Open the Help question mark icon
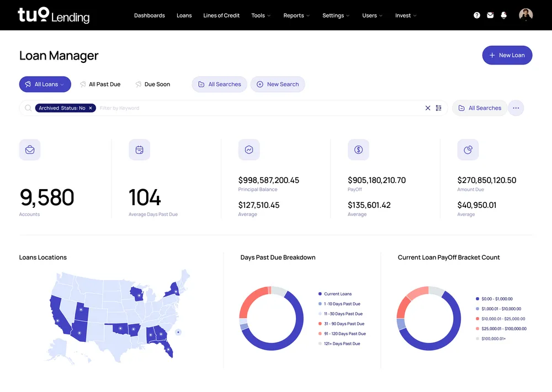This screenshot has height=392, width=552. coord(476,15)
